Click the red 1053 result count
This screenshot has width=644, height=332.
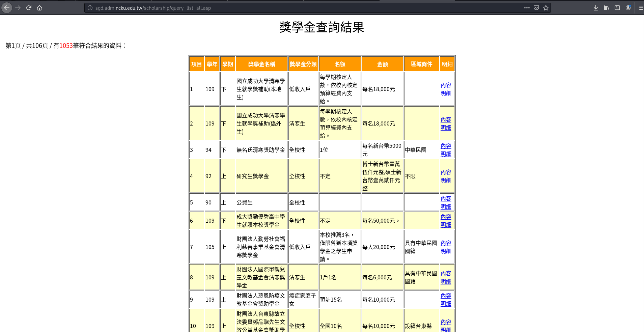66,46
